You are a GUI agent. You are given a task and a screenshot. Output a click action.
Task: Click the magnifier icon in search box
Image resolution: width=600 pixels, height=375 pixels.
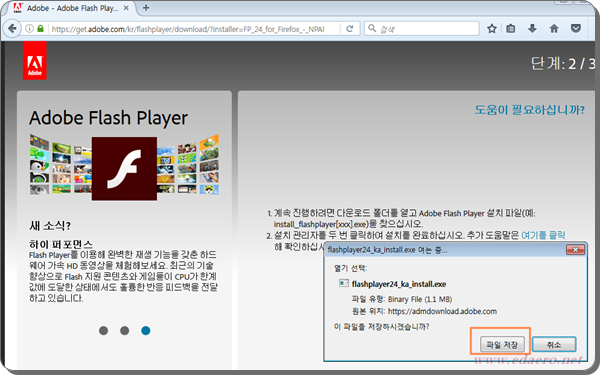(372, 28)
